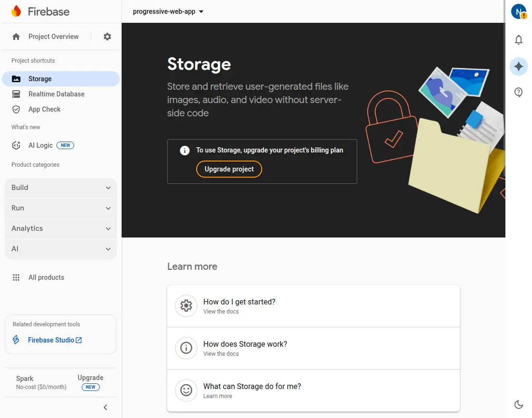
Task: Click the AI Logic sparkle icon
Action: pyautogui.click(x=16, y=145)
